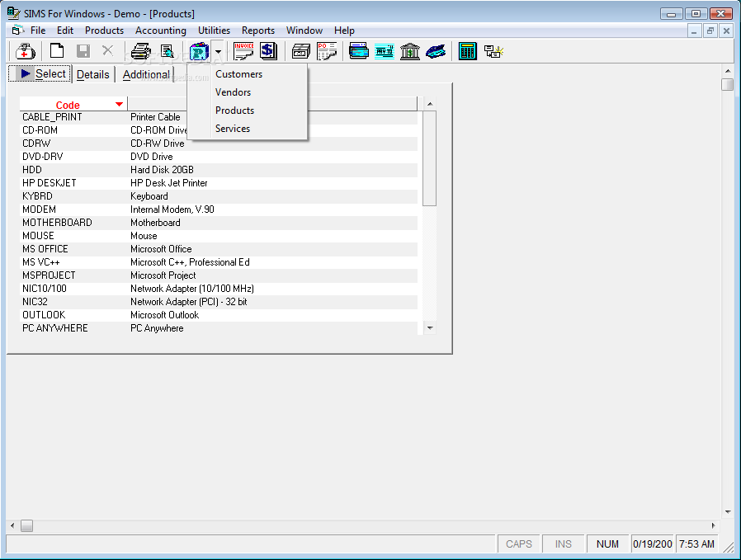
Task: Open the dropdown arrow beside Rolodex icon
Action: click(218, 51)
